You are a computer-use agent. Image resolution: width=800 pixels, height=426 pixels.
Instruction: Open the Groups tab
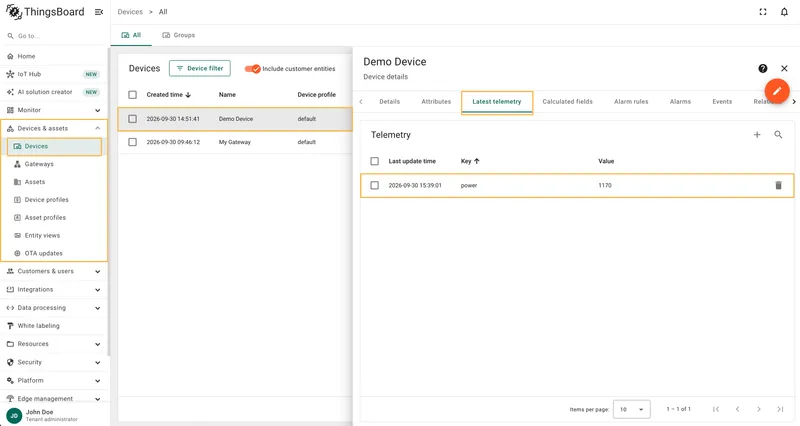tap(179, 35)
